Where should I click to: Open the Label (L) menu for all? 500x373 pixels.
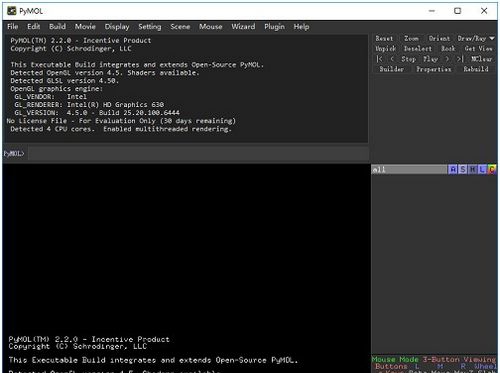click(x=482, y=170)
